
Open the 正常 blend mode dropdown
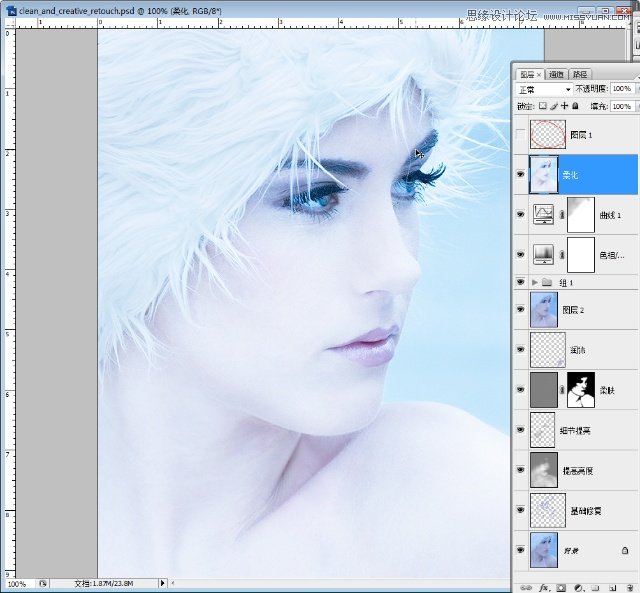[544, 89]
